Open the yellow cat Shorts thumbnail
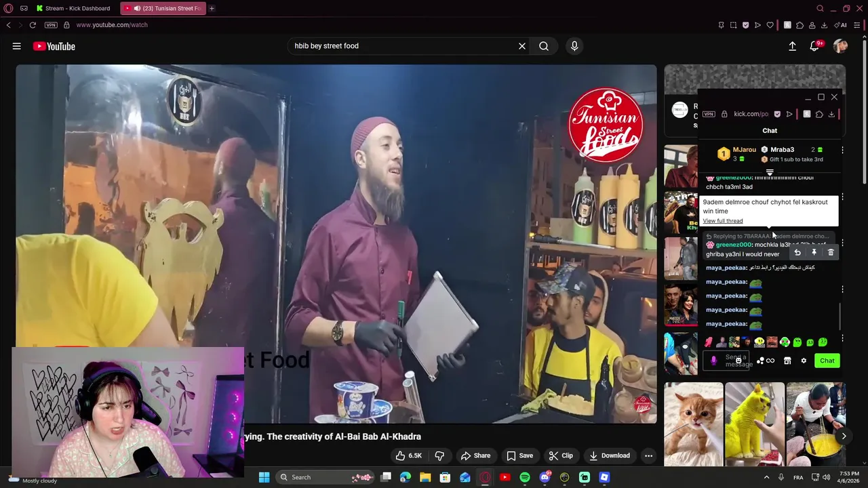Viewport: 868px width, 488px height. (x=755, y=424)
